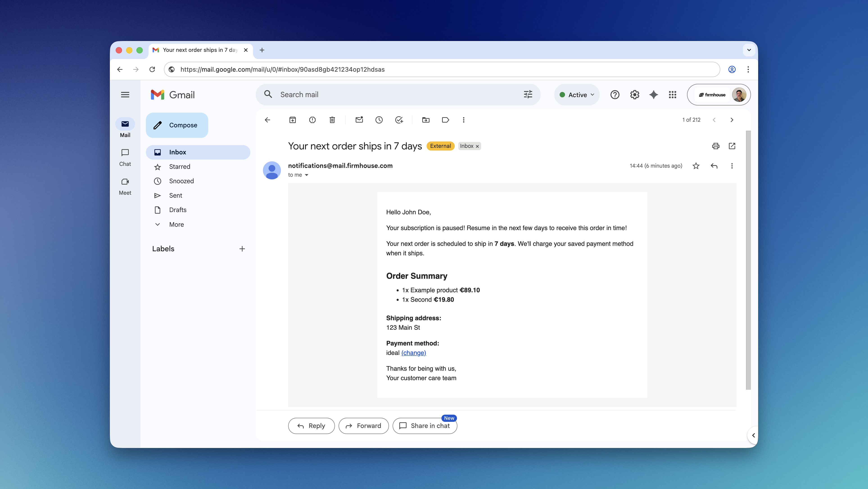Viewport: 868px width, 489px height.
Task: Open the Move to folder icon
Action: 426,120
